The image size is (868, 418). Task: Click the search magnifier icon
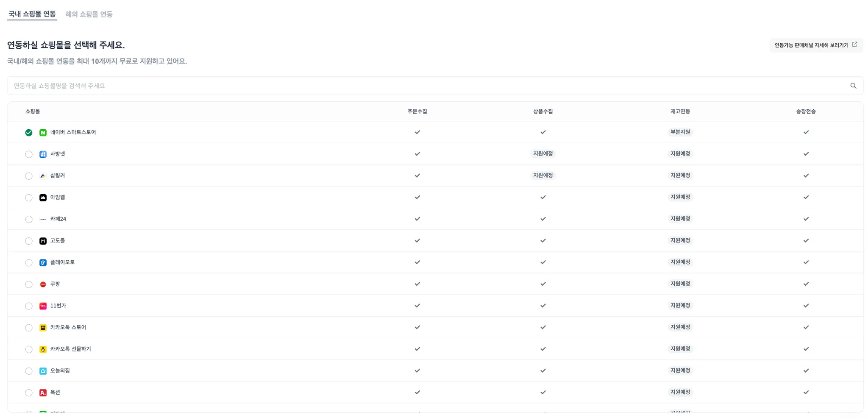(853, 86)
